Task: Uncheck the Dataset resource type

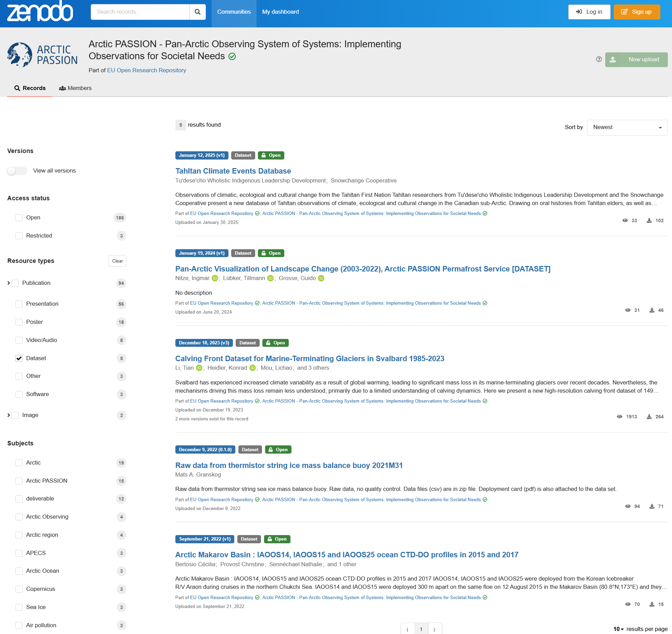Action: [x=19, y=358]
